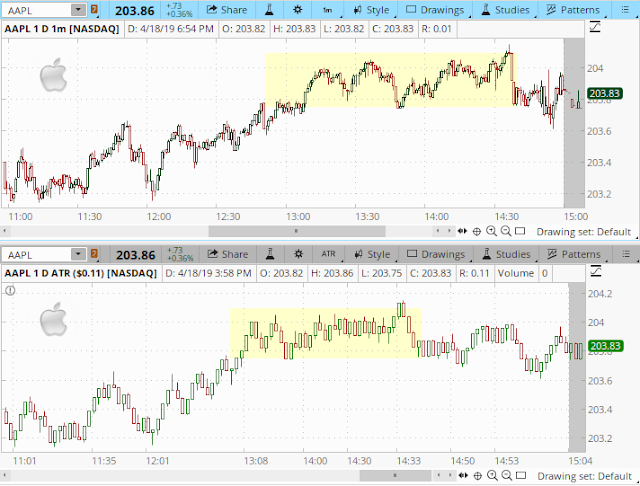The height and width of the screenshot is (486, 640).
Task: Click the drawing tool icon above the top price axis
Action: [595, 27]
